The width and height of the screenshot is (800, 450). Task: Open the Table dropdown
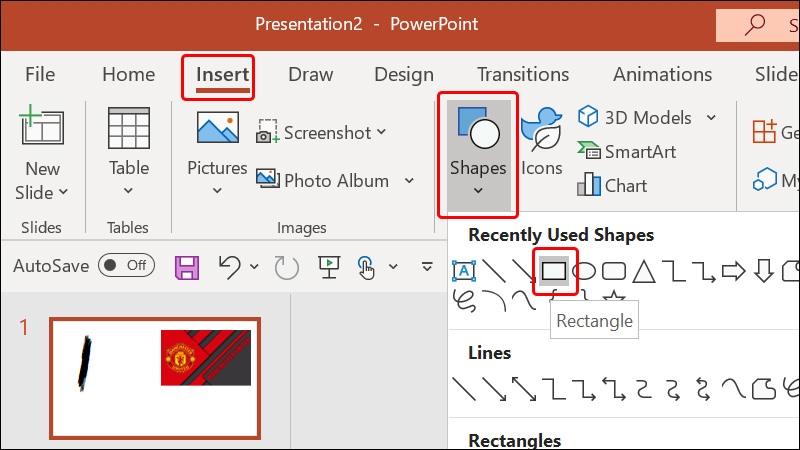click(129, 191)
